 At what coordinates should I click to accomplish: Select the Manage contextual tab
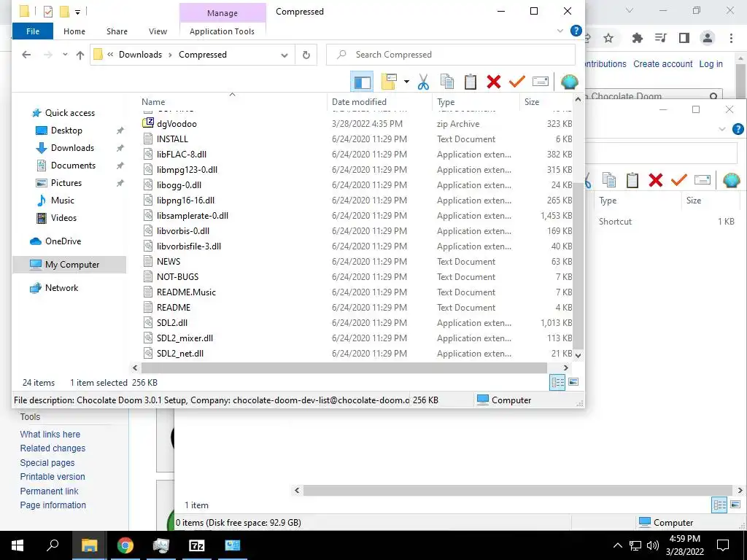click(222, 13)
